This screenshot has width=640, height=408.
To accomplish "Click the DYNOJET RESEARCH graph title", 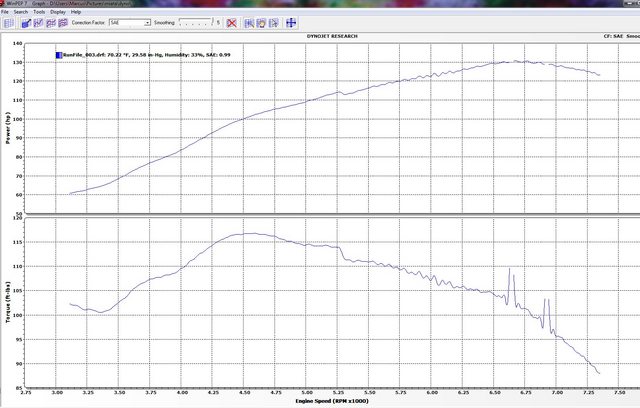I will click(332, 36).
